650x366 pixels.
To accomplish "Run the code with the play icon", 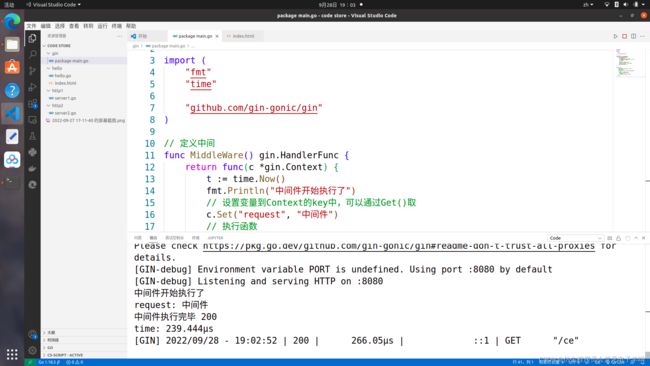I will pos(615,36).
